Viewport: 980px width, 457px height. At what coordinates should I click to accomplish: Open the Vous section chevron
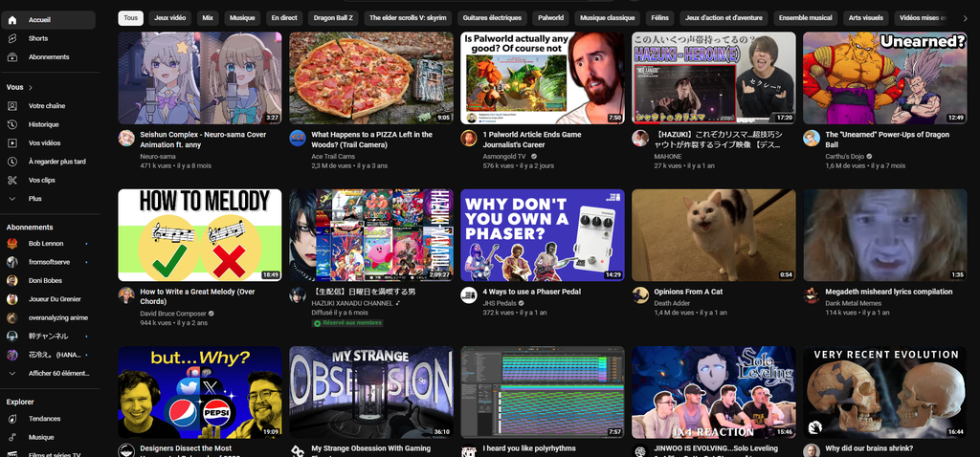pyautogui.click(x=31, y=87)
